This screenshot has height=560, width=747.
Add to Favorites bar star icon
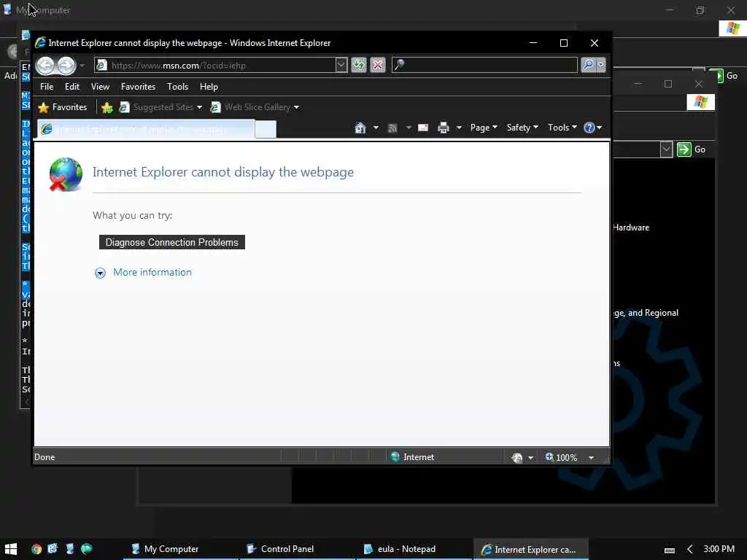tap(107, 108)
